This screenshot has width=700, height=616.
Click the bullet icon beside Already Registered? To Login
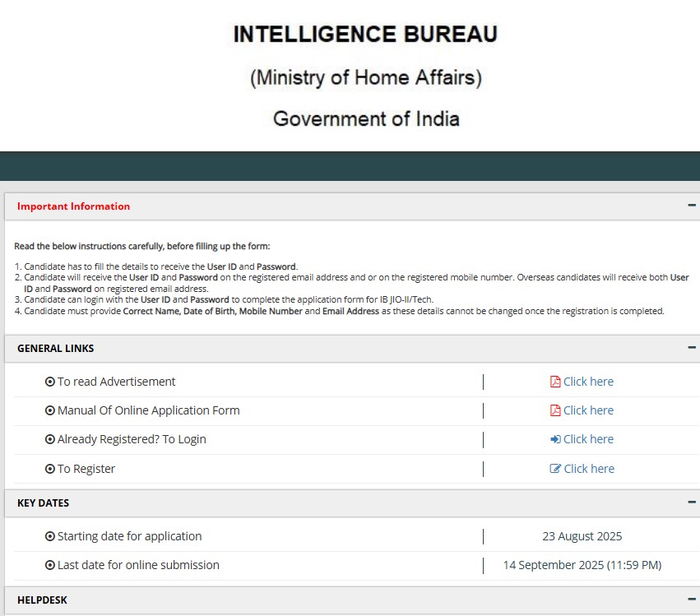(50, 439)
